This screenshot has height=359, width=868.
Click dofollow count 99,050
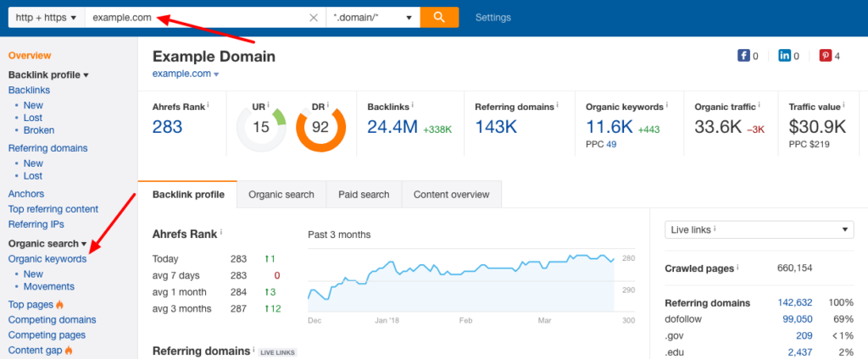[797, 319]
